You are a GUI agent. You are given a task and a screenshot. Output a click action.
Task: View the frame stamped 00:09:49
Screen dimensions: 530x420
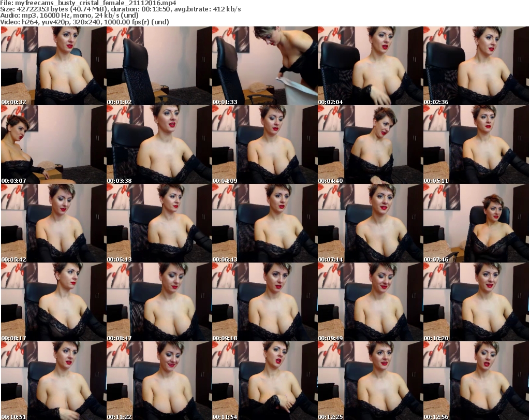coord(370,302)
